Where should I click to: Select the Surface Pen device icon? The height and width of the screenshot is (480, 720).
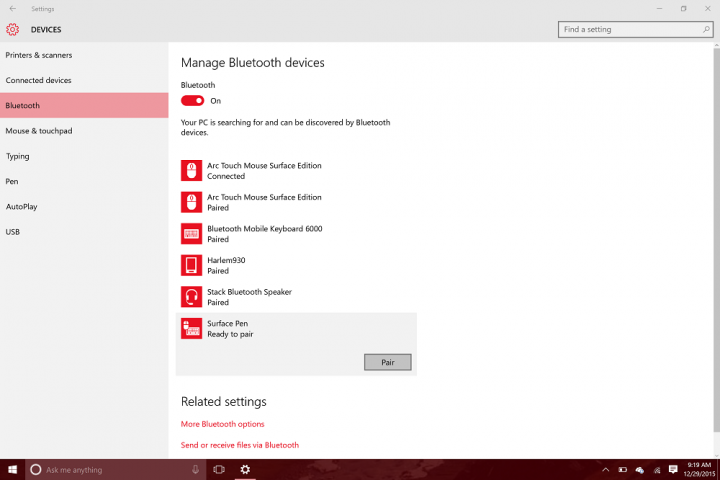coord(191,328)
